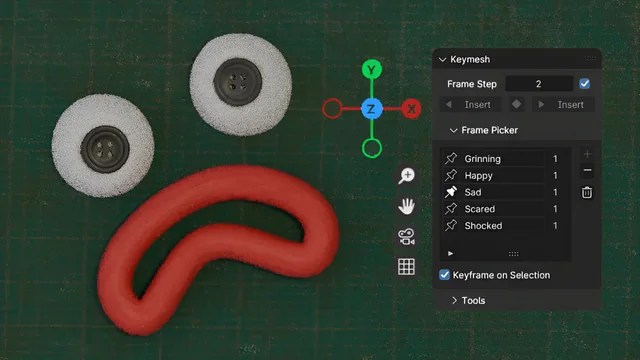Select the Shocked frame name
Image resolution: width=640 pixels, height=360 pixels.
tap(483, 226)
